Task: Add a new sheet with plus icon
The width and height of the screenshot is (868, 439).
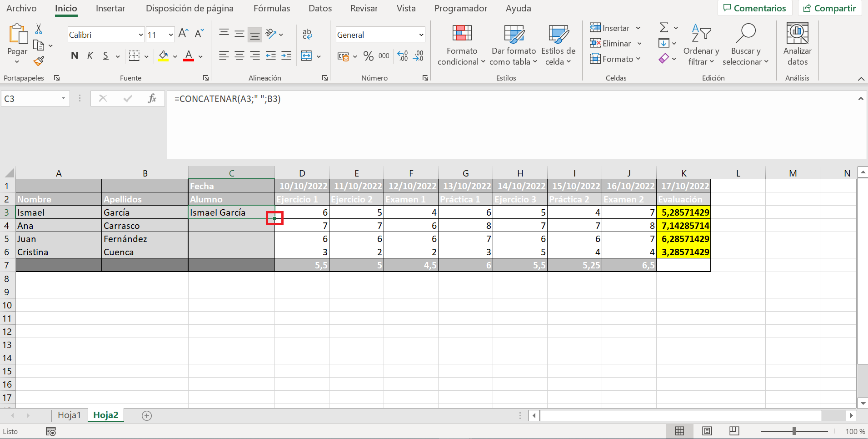Action: (146, 415)
